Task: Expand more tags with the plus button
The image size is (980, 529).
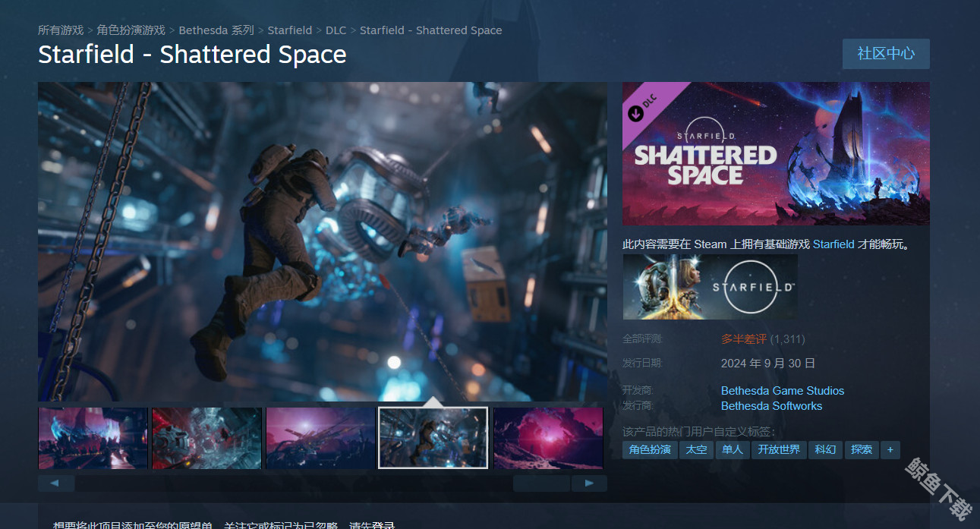Action: click(890, 449)
